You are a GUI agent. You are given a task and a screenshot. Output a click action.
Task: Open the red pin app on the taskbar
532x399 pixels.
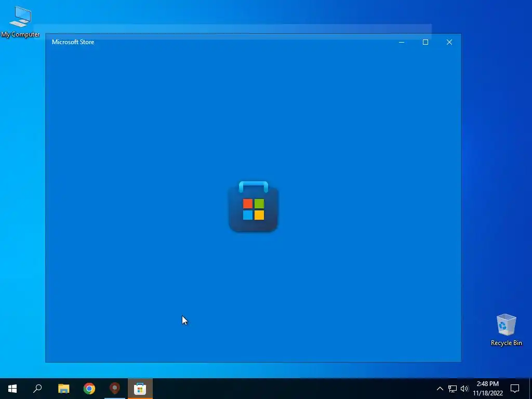(115, 389)
